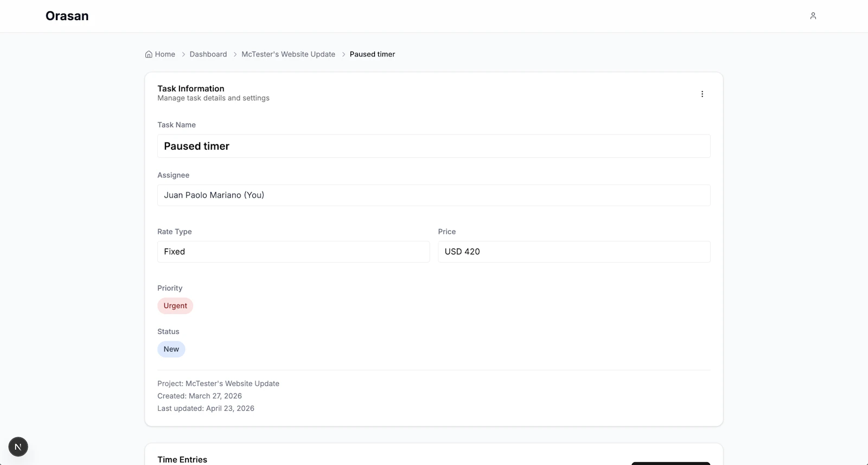Click the Status label
The image size is (868, 465).
click(168, 332)
